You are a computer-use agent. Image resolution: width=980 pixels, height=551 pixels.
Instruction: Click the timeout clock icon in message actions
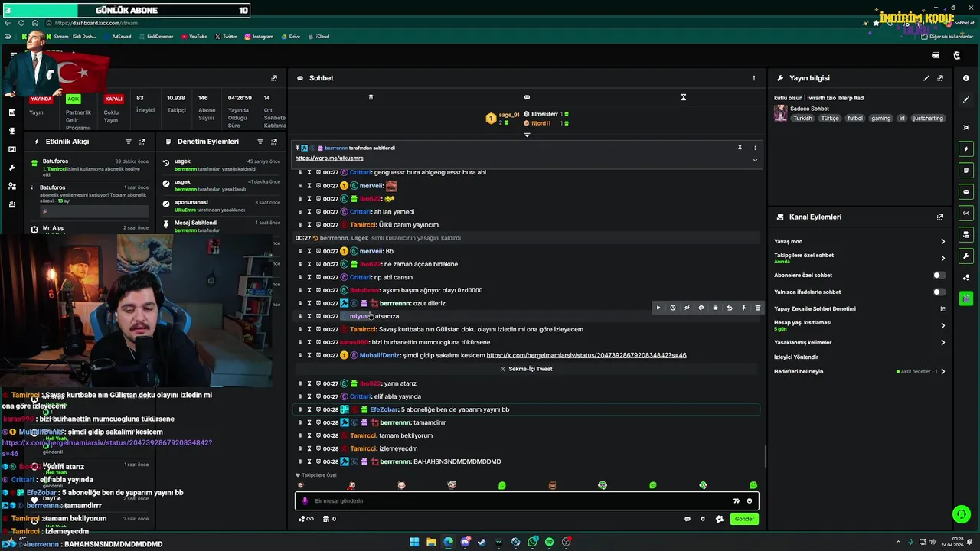(x=672, y=308)
